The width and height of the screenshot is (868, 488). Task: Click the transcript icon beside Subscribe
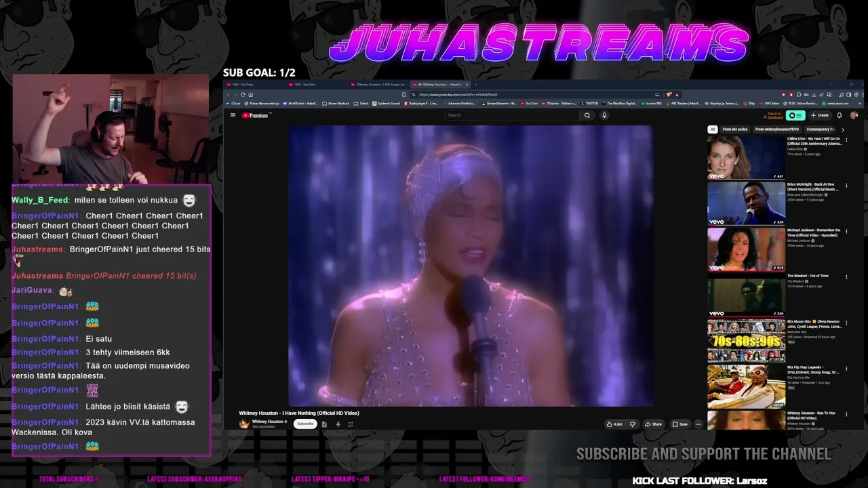(324, 424)
